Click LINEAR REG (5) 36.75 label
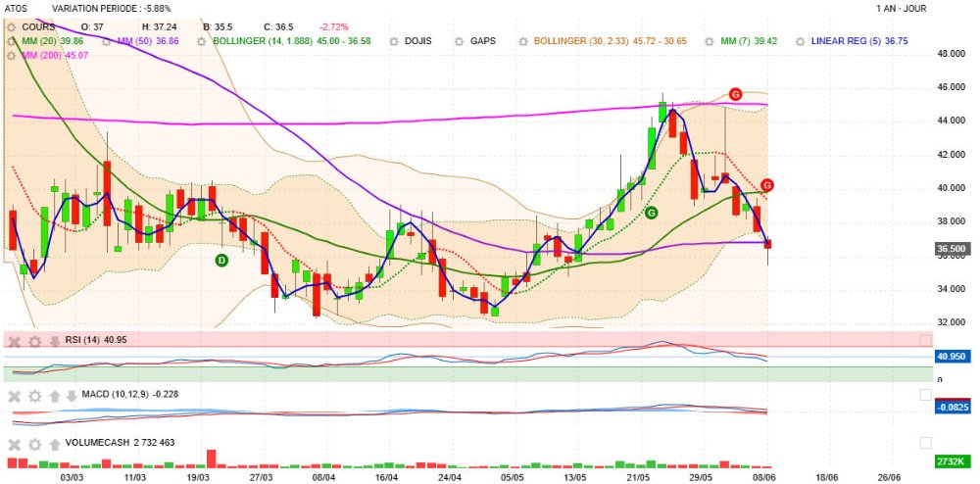The width and height of the screenshot is (980, 484). (x=859, y=41)
